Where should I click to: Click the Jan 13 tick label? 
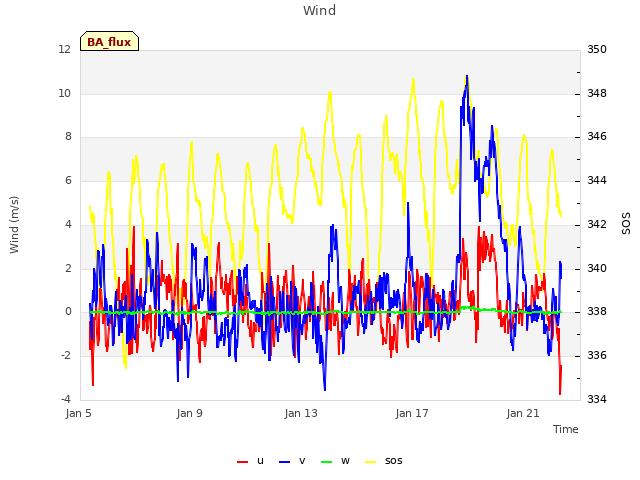(x=301, y=413)
